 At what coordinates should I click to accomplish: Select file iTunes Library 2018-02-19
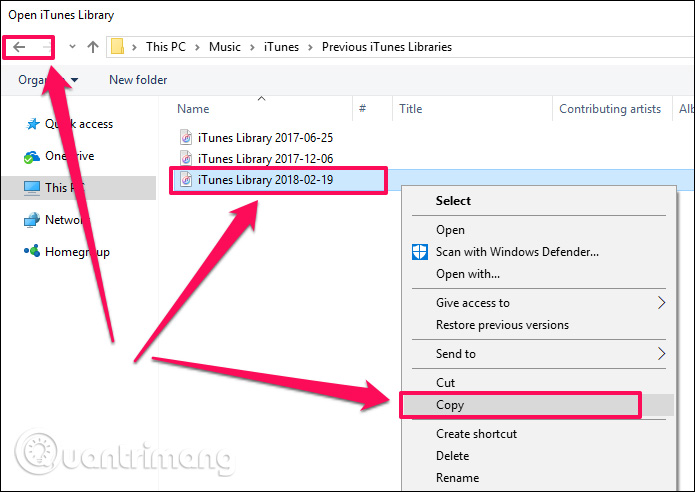(x=265, y=180)
